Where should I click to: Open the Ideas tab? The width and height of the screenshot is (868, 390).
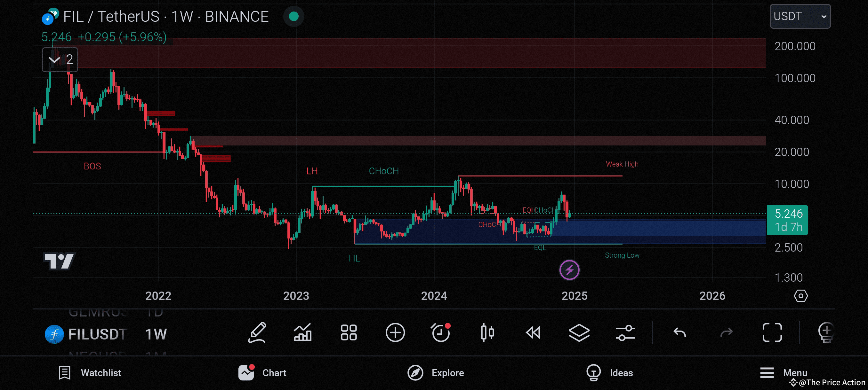pyautogui.click(x=610, y=373)
